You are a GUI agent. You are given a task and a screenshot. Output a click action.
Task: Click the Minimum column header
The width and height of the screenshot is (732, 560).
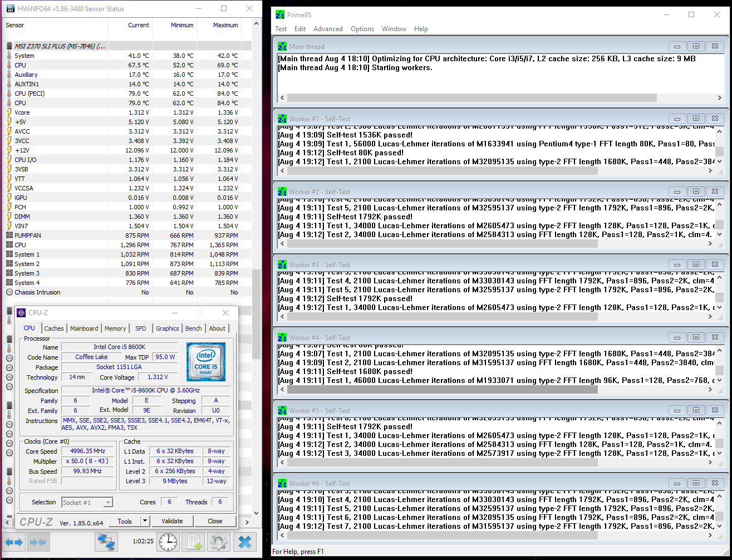(174, 25)
